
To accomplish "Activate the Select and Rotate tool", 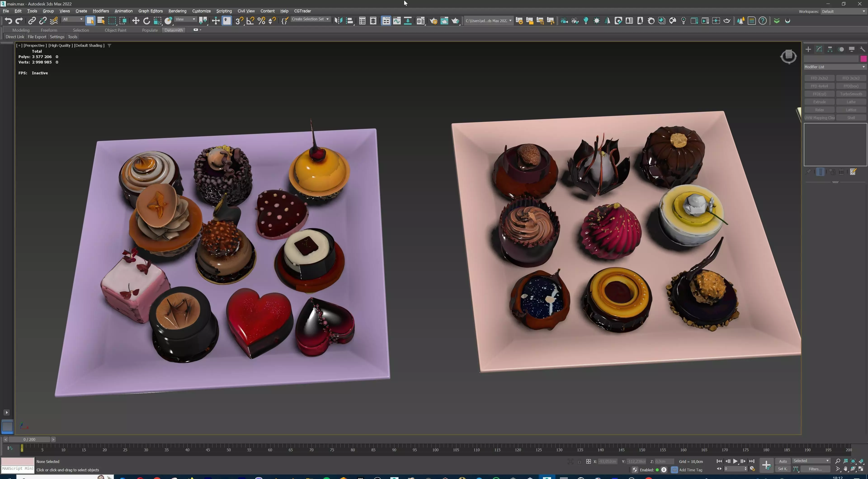I will 146,21.
